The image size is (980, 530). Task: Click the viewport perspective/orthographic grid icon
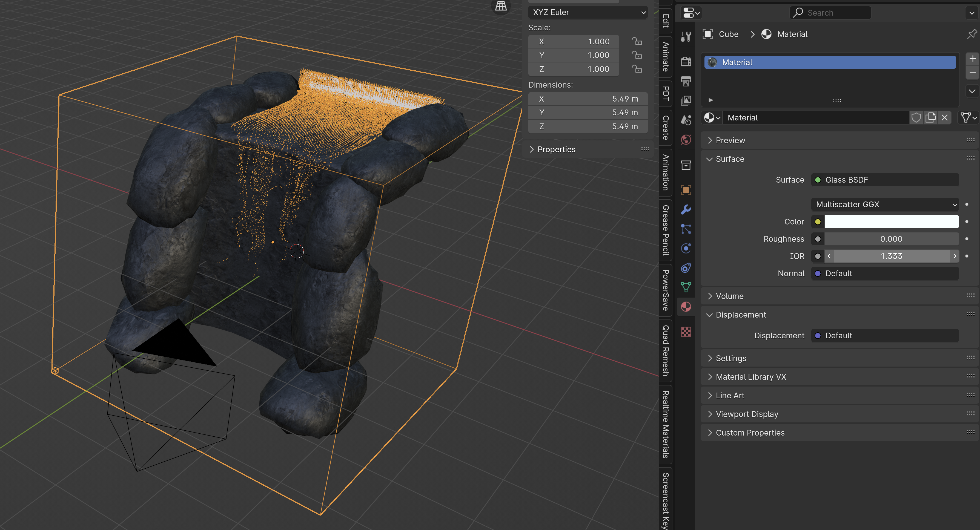pyautogui.click(x=501, y=6)
